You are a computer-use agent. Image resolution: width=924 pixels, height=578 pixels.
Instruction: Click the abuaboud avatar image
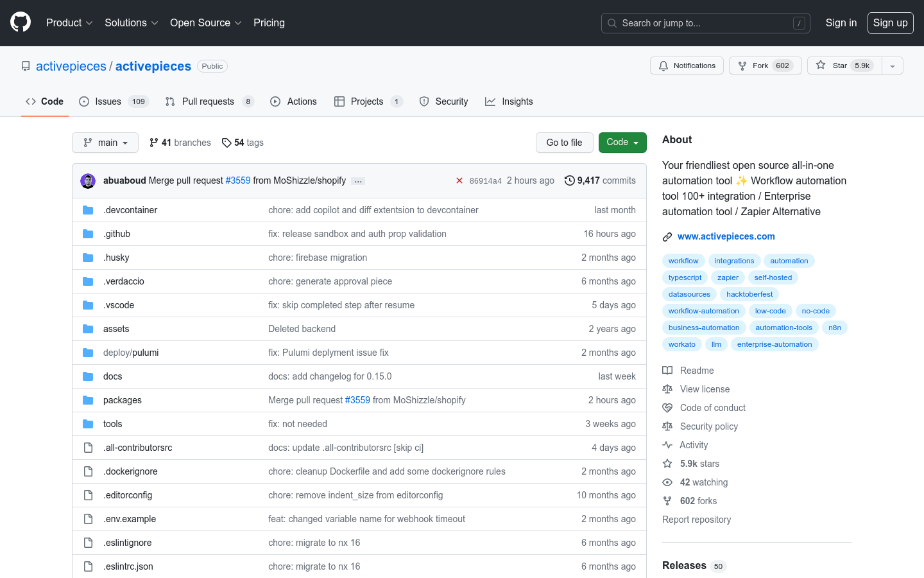pos(88,181)
